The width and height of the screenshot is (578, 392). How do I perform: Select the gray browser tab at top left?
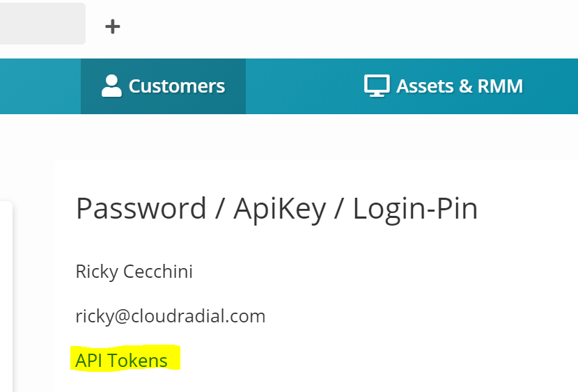[42, 24]
